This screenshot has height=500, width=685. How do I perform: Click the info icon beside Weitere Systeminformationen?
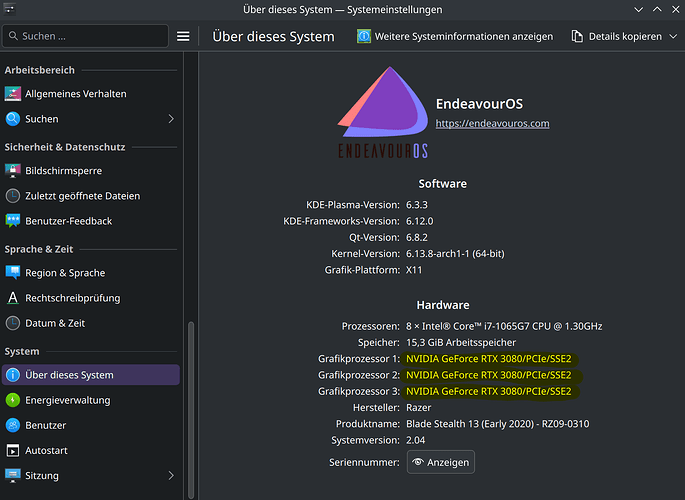tap(363, 36)
